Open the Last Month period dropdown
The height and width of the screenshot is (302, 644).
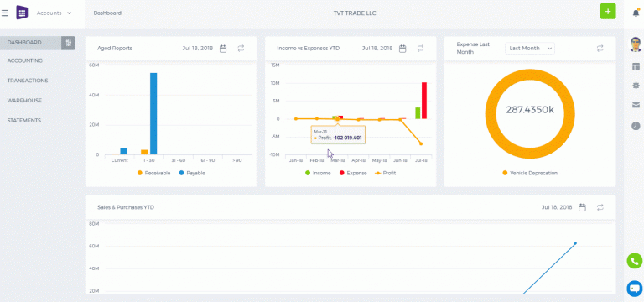coord(530,49)
